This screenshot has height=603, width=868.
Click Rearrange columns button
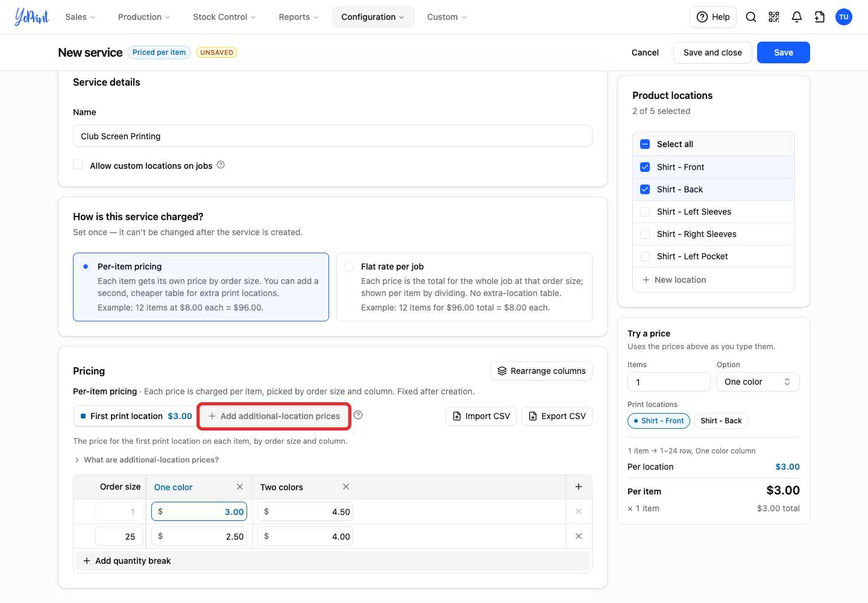pos(542,371)
